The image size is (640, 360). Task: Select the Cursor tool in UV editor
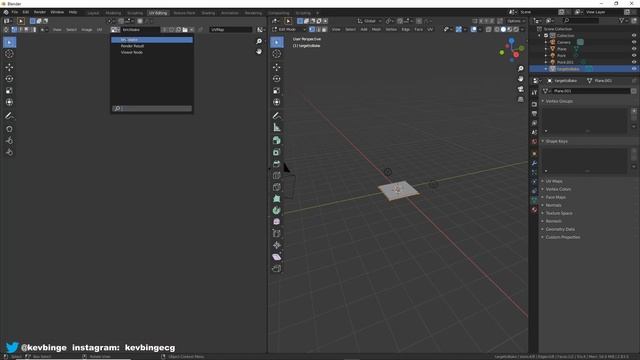coord(9,54)
